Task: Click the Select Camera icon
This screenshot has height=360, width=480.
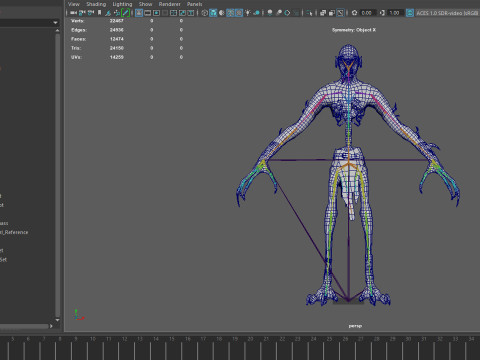Action: [x=73, y=13]
